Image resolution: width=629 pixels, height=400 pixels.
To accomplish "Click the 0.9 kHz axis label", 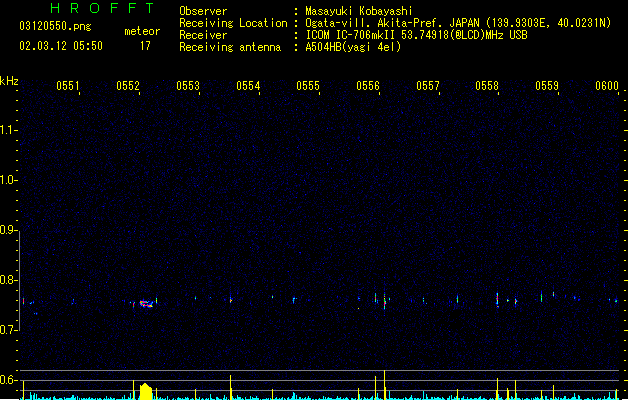I will tap(8, 230).
